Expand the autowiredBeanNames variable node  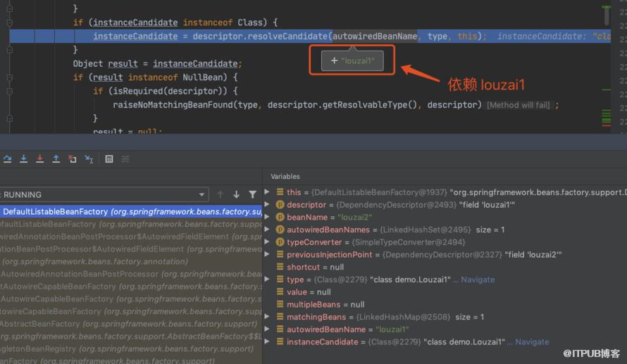[267, 230]
